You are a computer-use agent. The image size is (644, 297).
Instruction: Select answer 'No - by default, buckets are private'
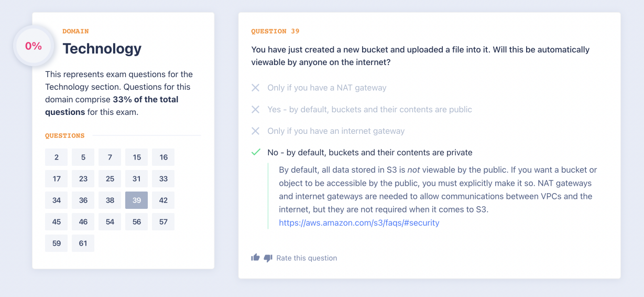point(369,152)
